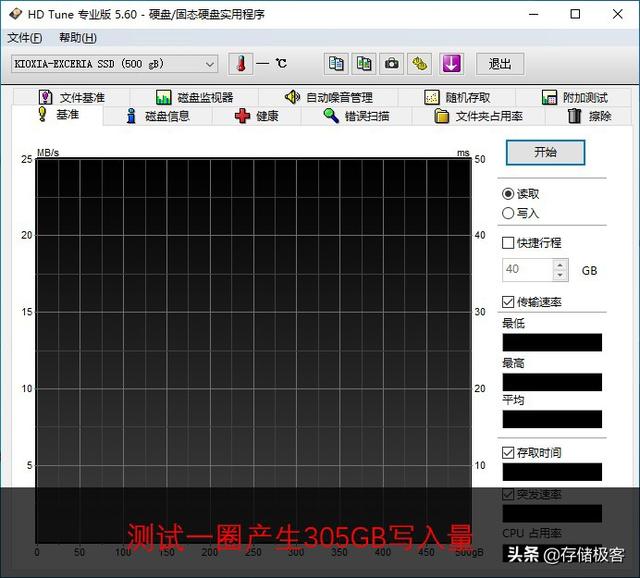Decrease the short stroke GB spinner

click(x=560, y=275)
